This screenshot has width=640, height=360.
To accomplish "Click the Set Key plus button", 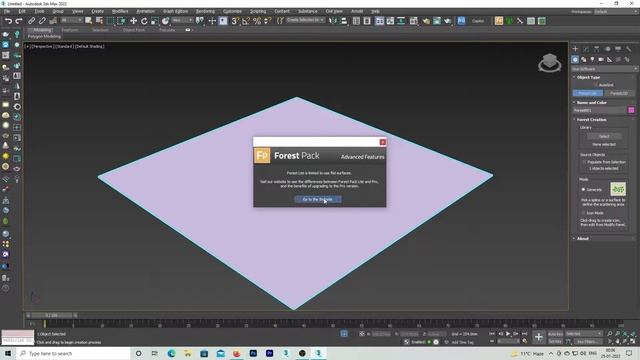I will (539, 337).
